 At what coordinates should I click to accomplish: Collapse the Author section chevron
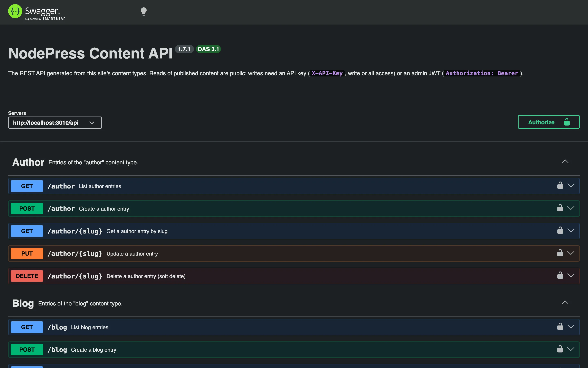click(565, 162)
